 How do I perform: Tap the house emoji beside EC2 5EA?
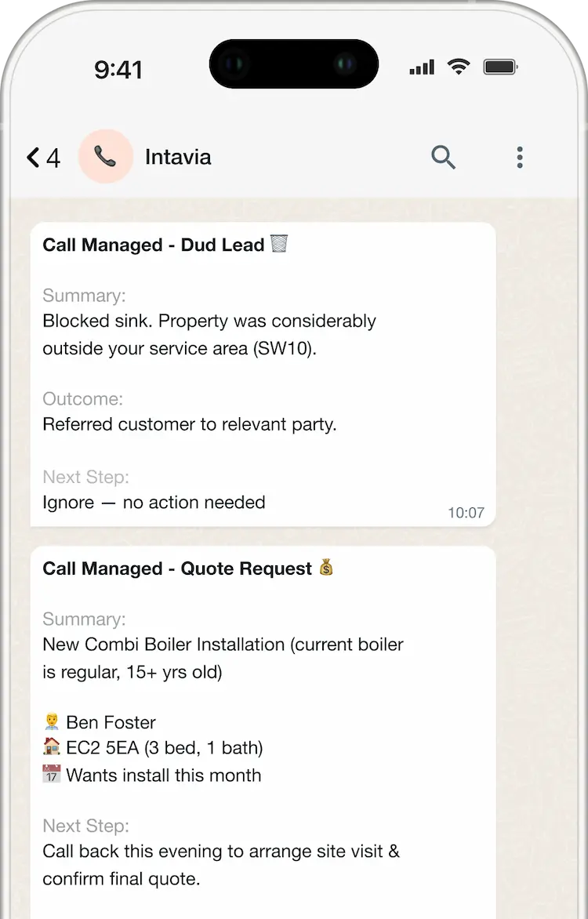click(52, 747)
